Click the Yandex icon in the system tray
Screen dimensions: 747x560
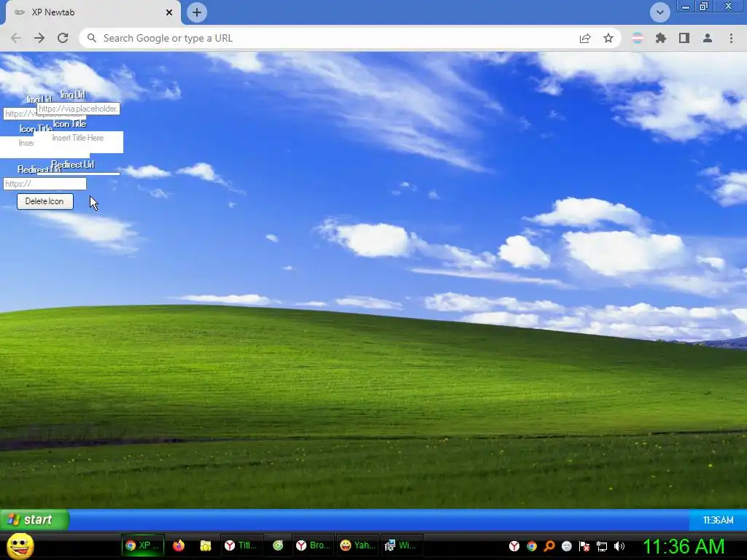(514, 546)
